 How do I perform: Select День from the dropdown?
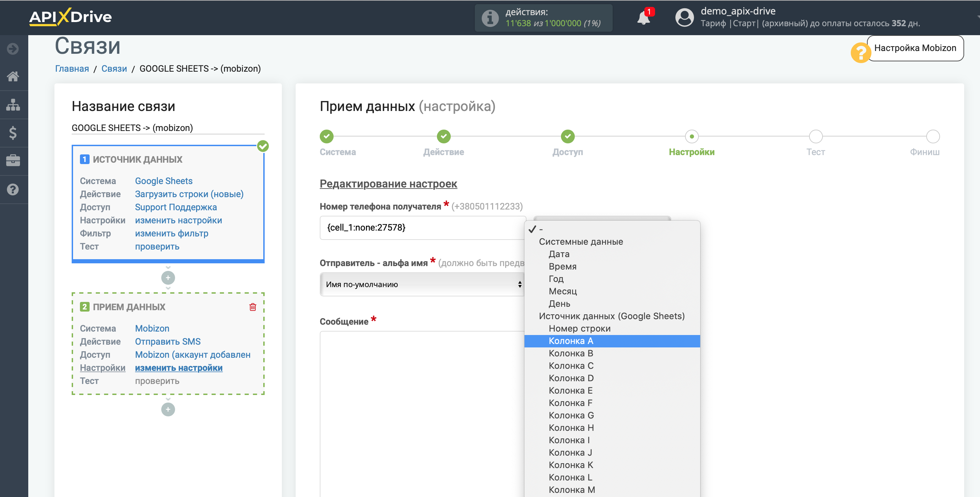[x=612, y=304]
